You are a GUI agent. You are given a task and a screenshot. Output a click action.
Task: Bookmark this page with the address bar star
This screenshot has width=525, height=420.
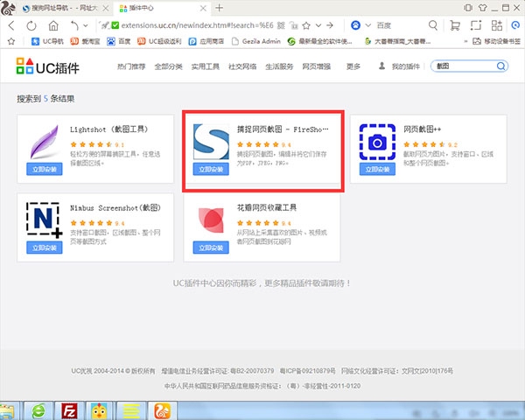(306, 25)
